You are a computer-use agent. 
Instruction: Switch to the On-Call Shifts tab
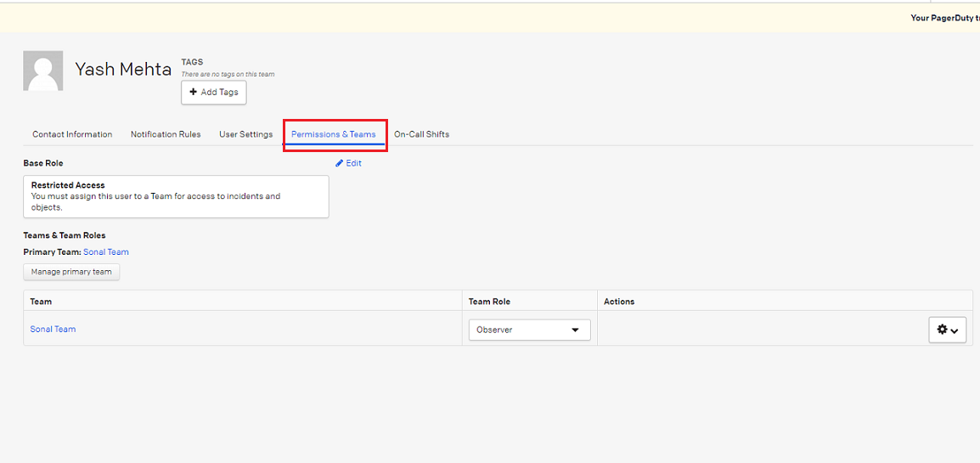(421, 134)
